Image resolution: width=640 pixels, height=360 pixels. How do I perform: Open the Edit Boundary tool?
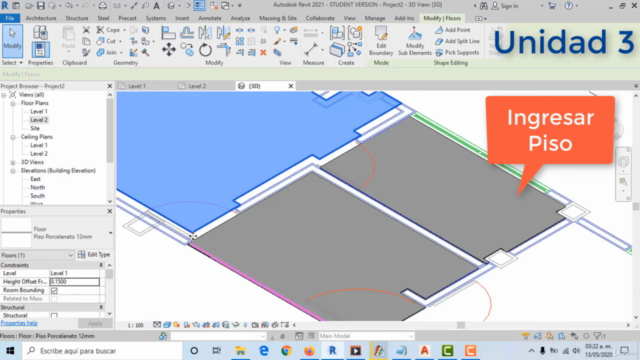coord(381,41)
